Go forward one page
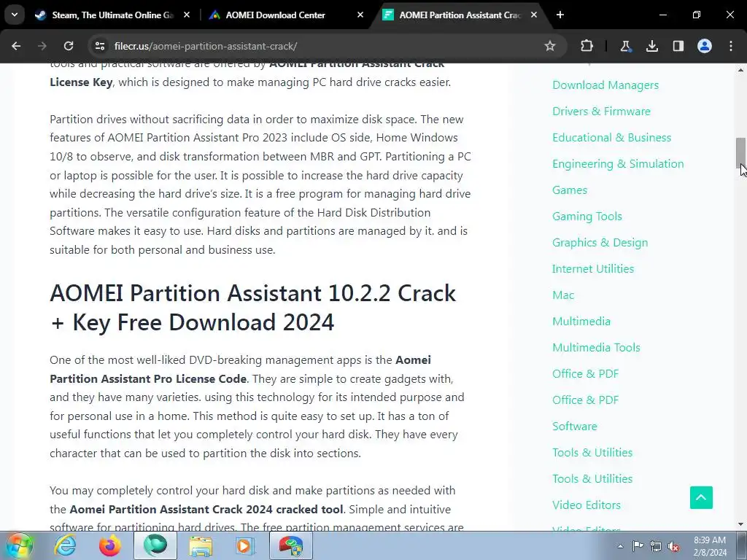 click(42, 46)
